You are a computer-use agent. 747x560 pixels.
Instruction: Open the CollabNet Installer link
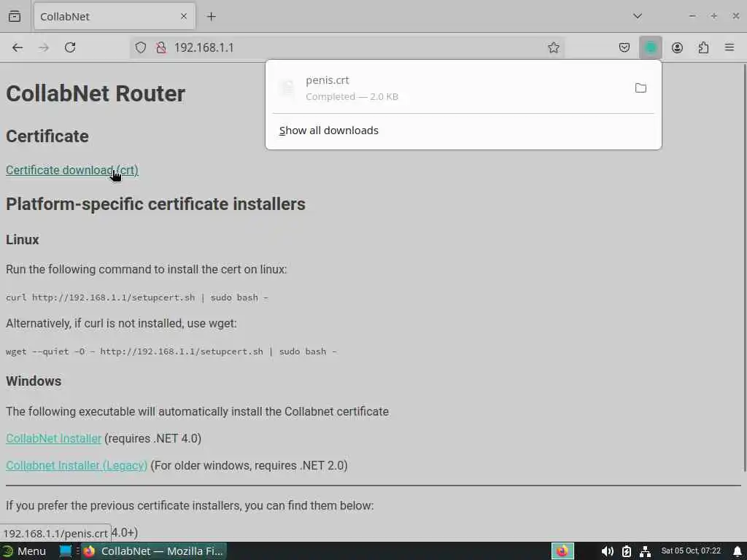pyautogui.click(x=53, y=438)
